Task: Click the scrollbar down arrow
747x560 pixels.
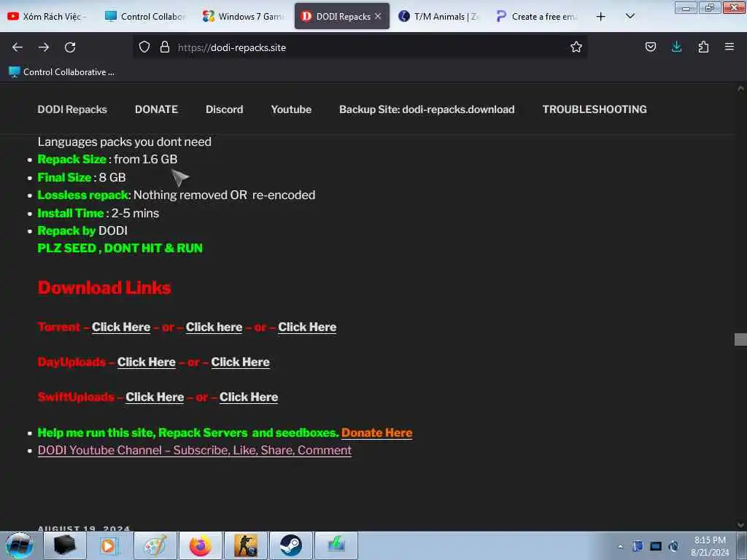Action: (x=740, y=525)
